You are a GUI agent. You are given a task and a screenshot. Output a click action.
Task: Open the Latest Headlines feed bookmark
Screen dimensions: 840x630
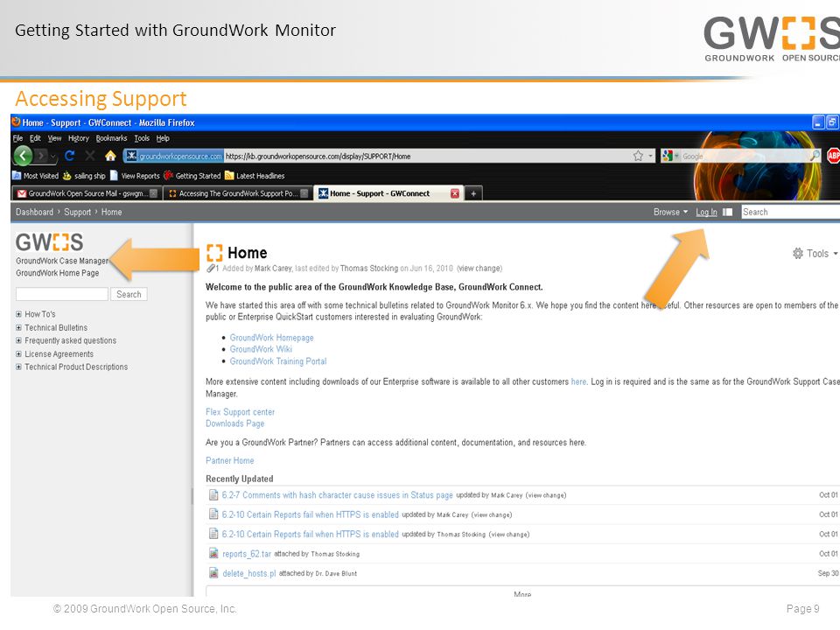pyautogui.click(x=255, y=176)
